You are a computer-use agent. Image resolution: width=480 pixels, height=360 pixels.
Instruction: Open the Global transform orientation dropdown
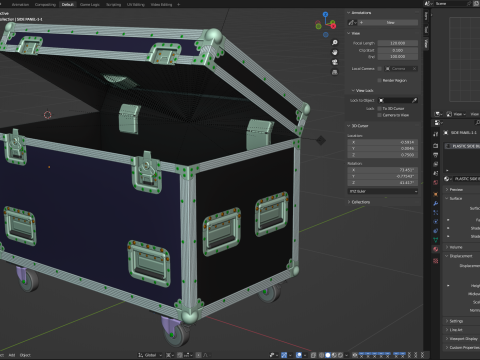[x=150, y=355]
